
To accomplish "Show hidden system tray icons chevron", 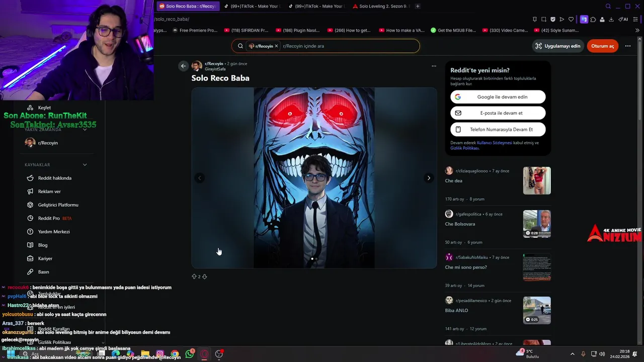I will (x=572, y=354).
